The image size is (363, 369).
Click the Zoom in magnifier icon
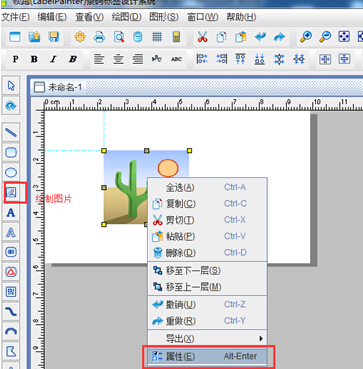pos(306,37)
